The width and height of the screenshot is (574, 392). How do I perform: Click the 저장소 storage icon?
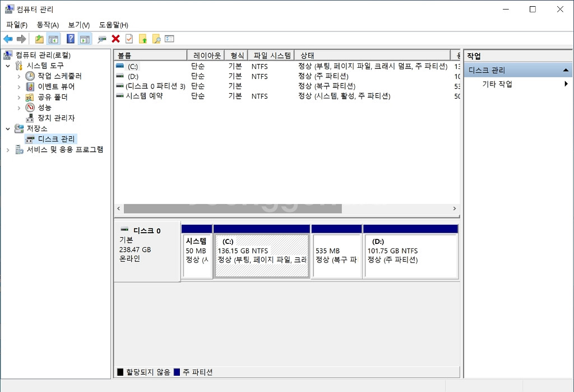click(19, 128)
